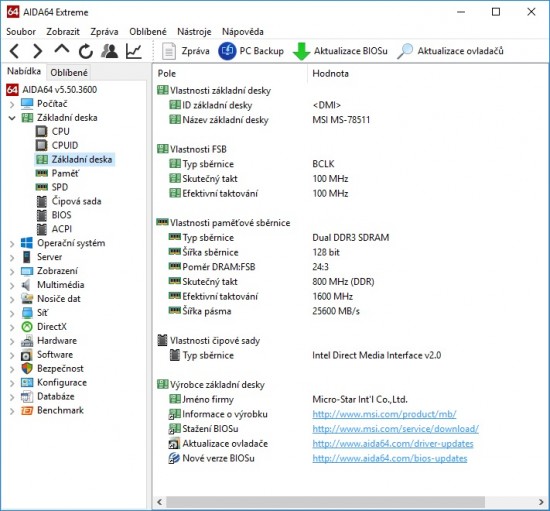Start Aktualizace BIOSu with green arrow
Screen dimensions: 550x511
click(340, 51)
